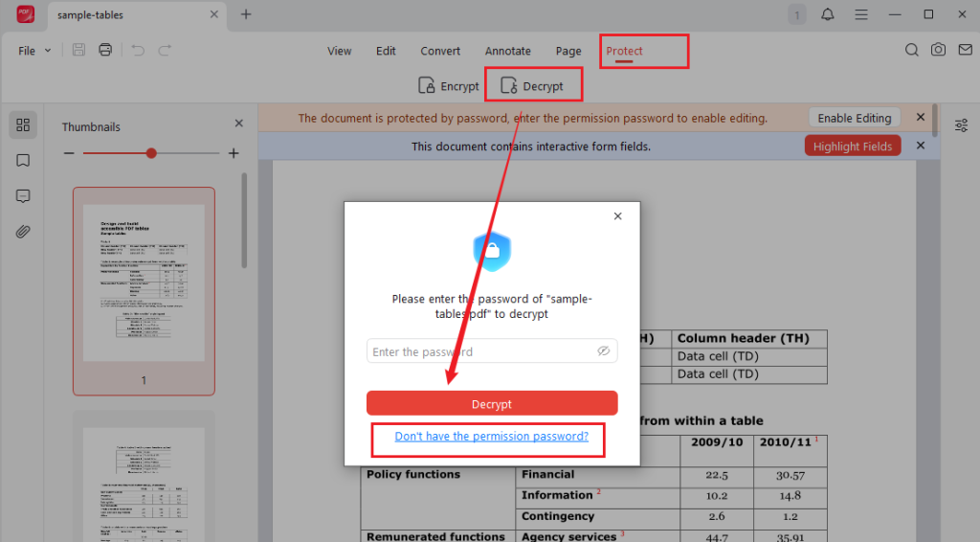This screenshot has height=542, width=980.
Task: Take a screenshot with camera icon
Action: tap(938, 50)
